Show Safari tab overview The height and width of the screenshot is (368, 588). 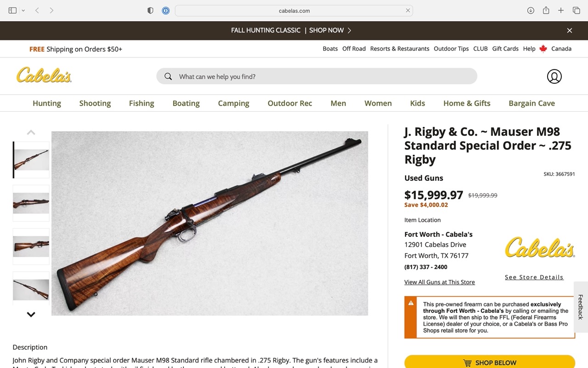pos(576,11)
